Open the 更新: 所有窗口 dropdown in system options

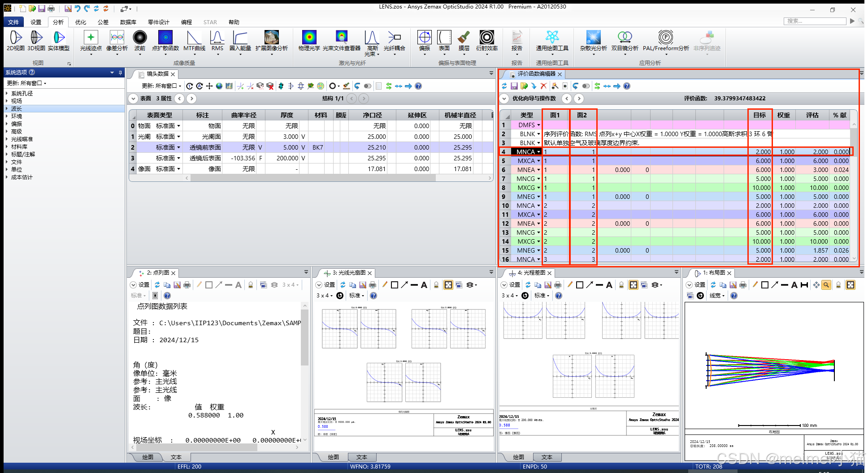pos(26,83)
